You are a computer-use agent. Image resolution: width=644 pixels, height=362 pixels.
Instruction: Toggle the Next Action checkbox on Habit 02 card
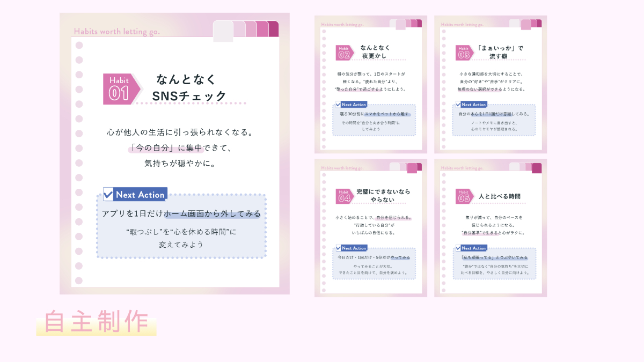338,105
